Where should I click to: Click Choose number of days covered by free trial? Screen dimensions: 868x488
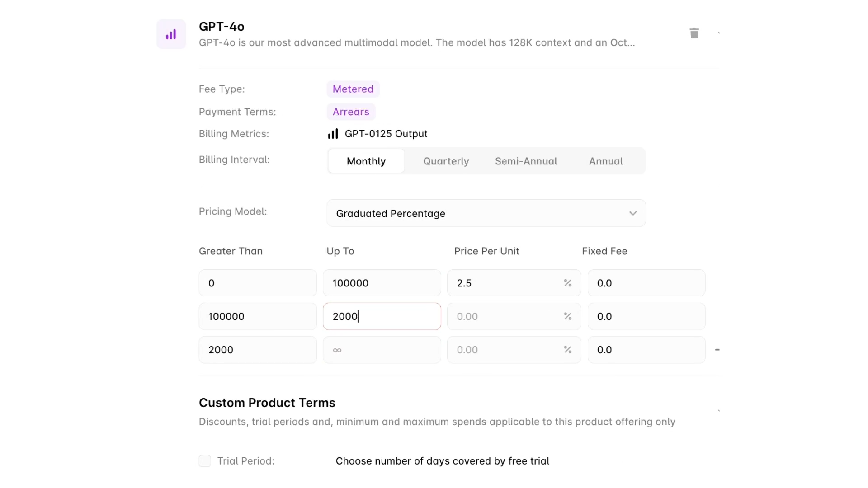442,460
